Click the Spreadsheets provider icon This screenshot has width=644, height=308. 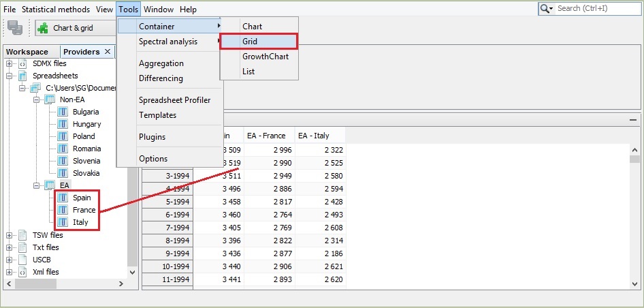(22, 76)
